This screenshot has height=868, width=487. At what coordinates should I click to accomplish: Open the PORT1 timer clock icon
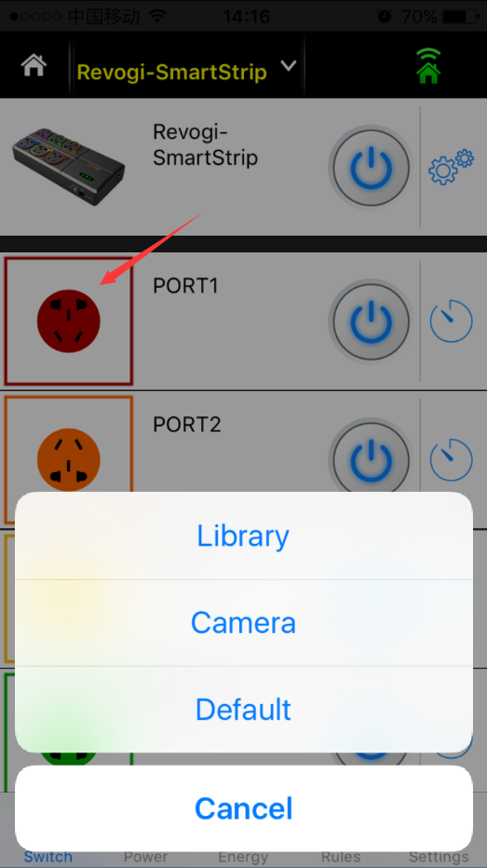point(451,321)
